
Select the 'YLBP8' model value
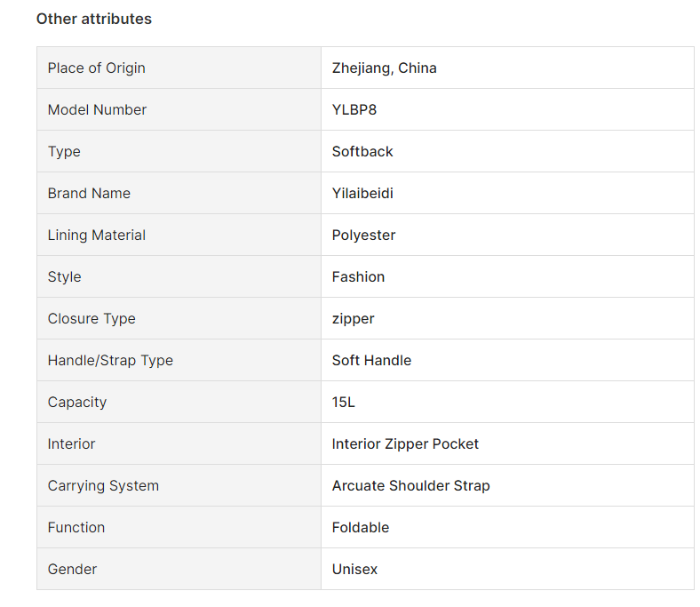[x=354, y=110]
